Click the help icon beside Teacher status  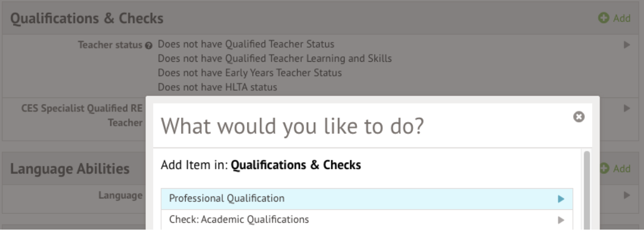[148, 46]
